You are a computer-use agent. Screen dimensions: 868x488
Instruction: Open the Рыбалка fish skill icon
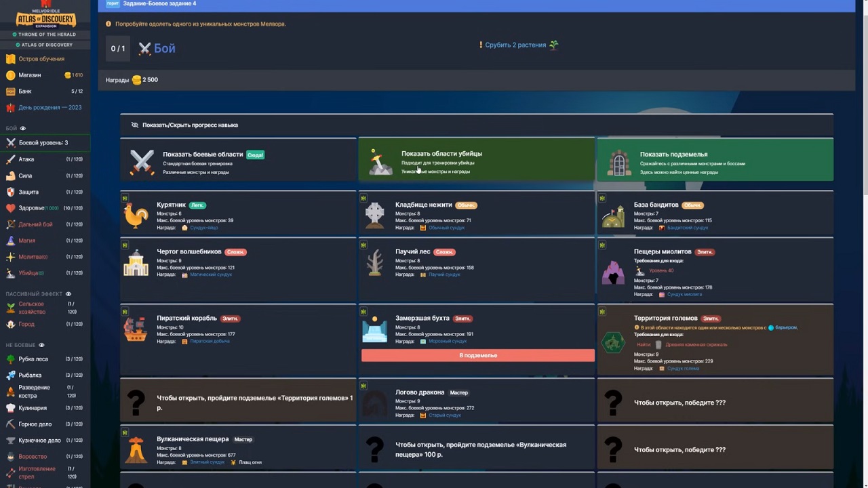[x=11, y=375]
